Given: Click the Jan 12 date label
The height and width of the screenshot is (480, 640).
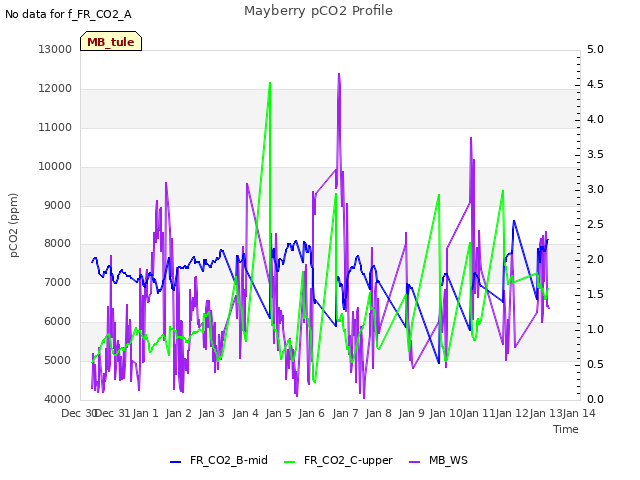Looking at the screenshot, I should pos(512,413).
